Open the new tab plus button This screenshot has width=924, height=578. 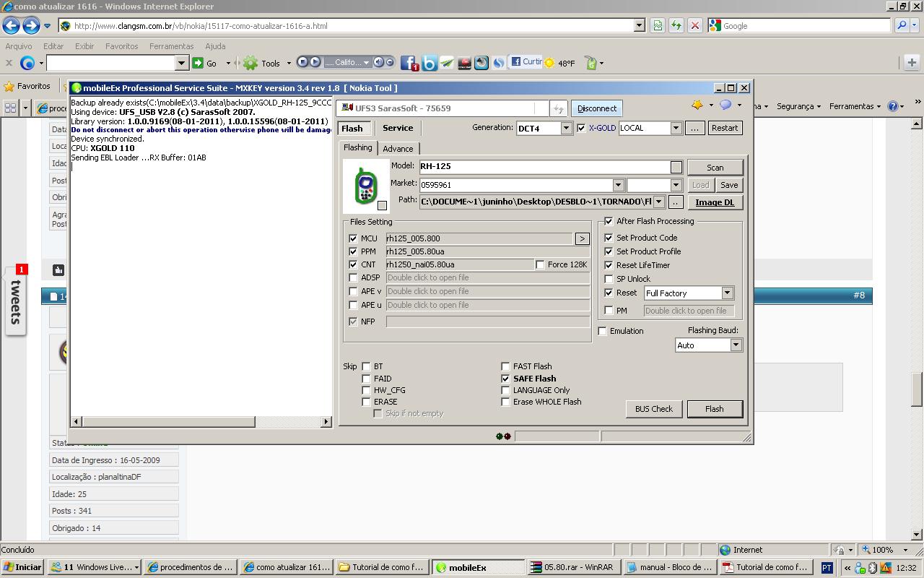(x=912, y=63)
